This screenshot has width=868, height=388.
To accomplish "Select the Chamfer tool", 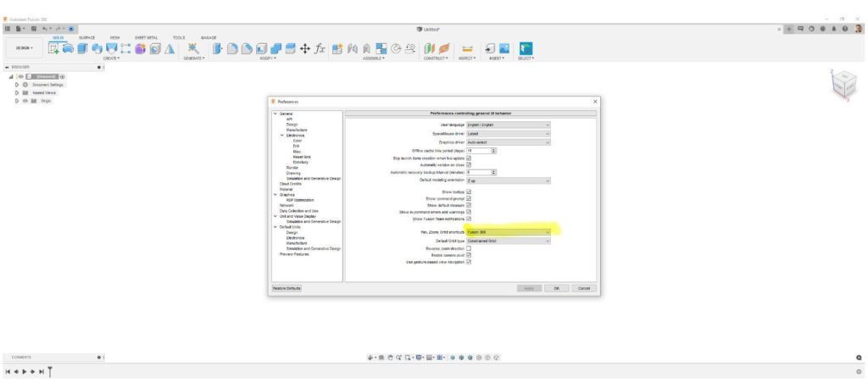I will (x=247, y=48).
